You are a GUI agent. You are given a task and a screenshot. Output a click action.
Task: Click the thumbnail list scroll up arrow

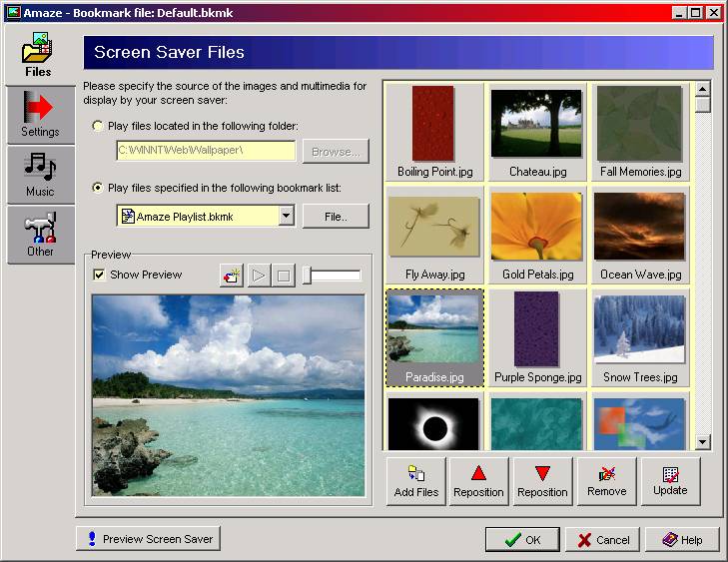click(x=702, y=88)
